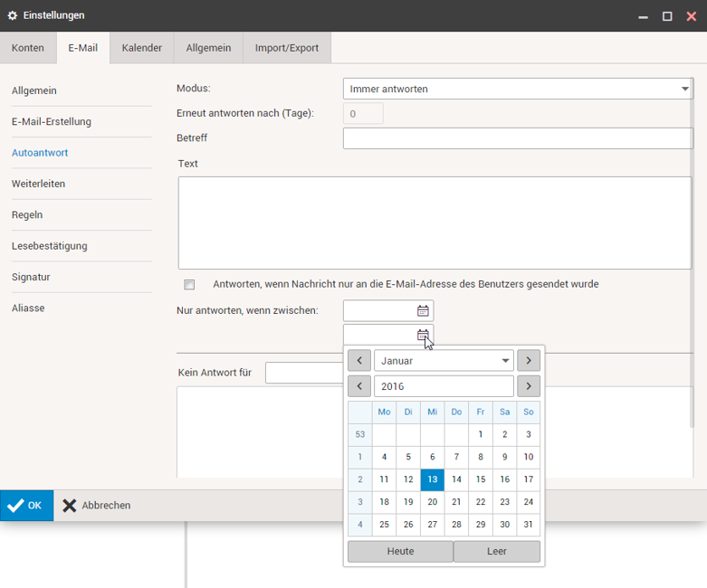Maximize the Einstellungen window
Viewport: 707px width, 588px height.
point(667,16)
